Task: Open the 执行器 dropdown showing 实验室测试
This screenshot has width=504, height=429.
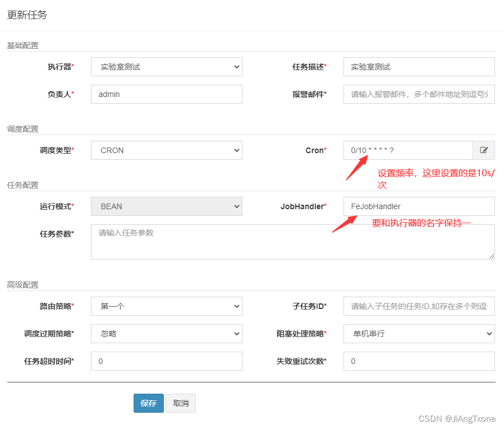Action: pos(167,67)
